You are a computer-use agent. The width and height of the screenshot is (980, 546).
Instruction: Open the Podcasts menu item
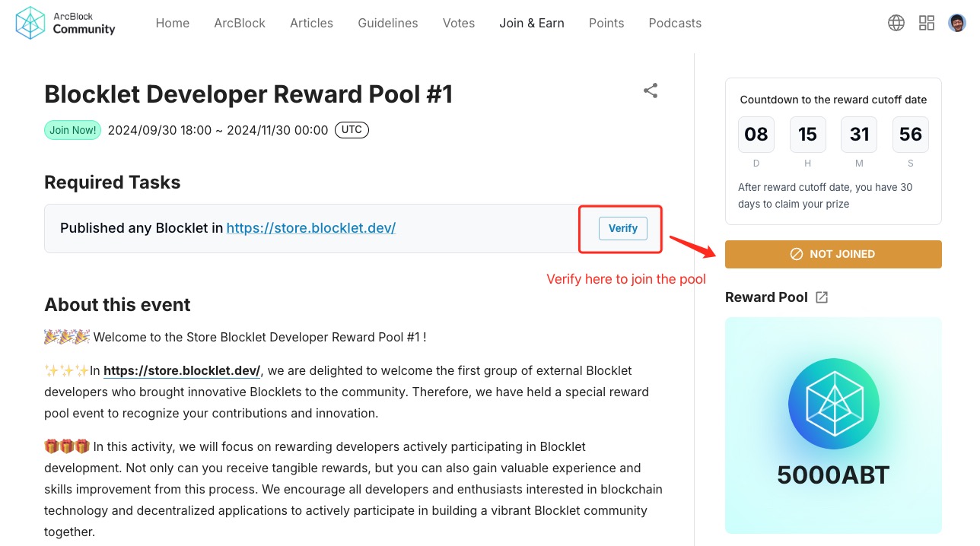click(675, 23)
